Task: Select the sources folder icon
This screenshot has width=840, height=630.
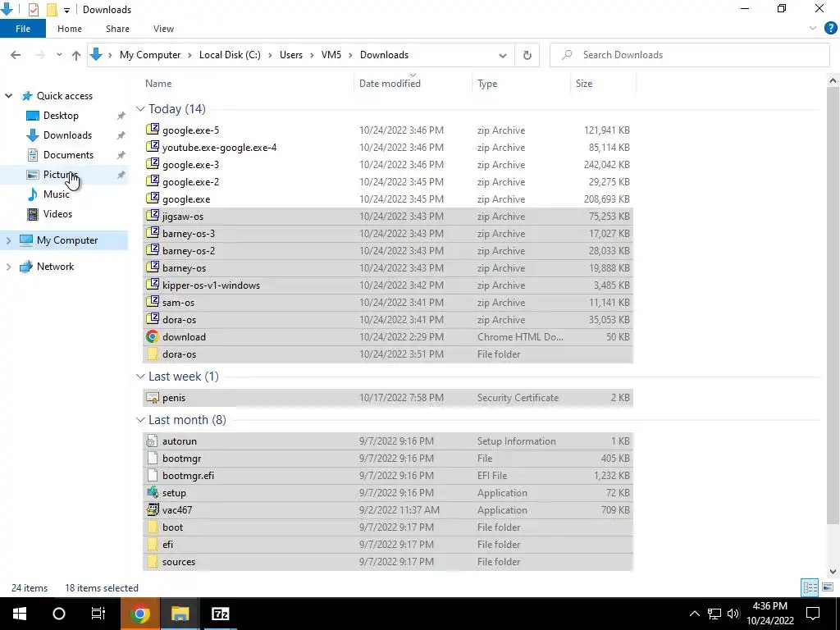Action: click(x=153, y=561)
